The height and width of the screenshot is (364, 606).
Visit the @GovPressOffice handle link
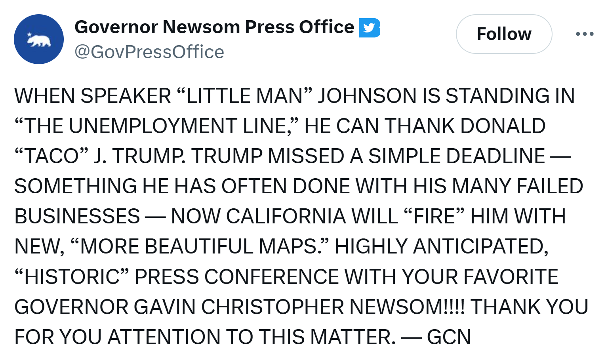(149, 52)
